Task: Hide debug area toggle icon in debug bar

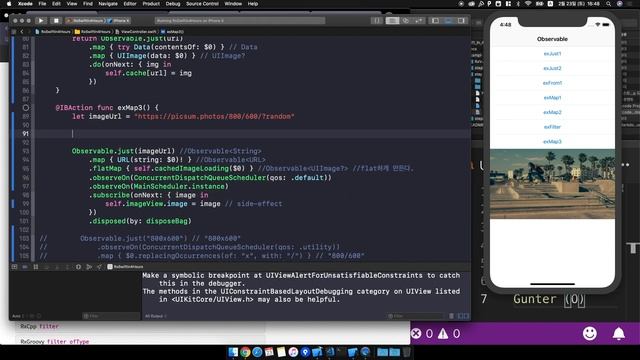Action: (x=14, y=267)
